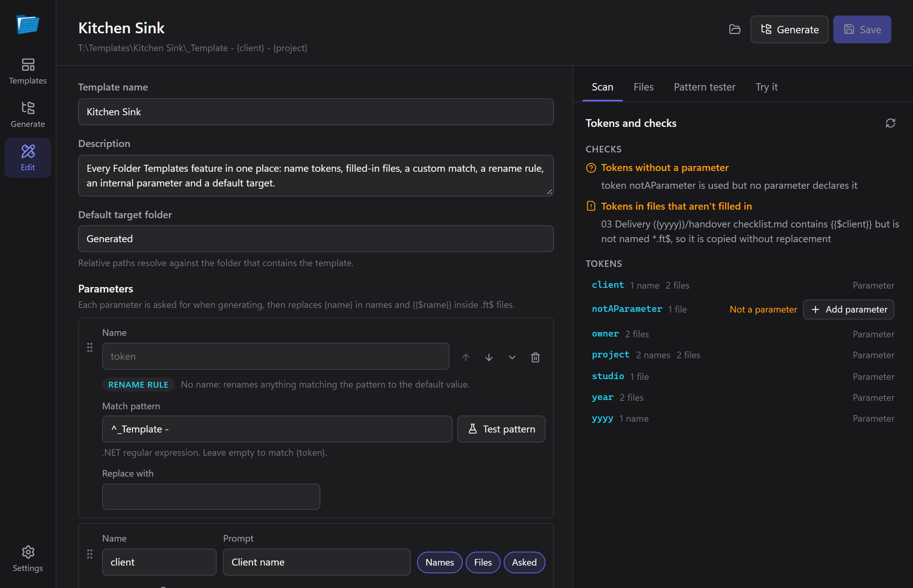Viewport: 913px width, 588px height.
Task: Click the empty token Name field
Action: click(x=275, y=356)
